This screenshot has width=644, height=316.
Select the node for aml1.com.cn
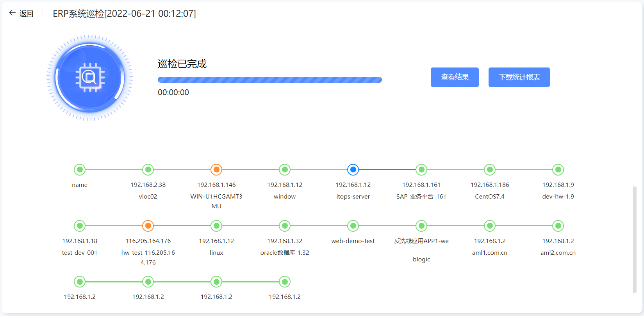(490, 226)
